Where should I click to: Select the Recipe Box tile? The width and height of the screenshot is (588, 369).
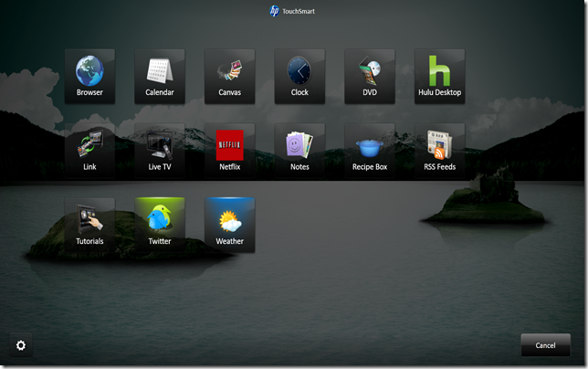coord(370,151)
